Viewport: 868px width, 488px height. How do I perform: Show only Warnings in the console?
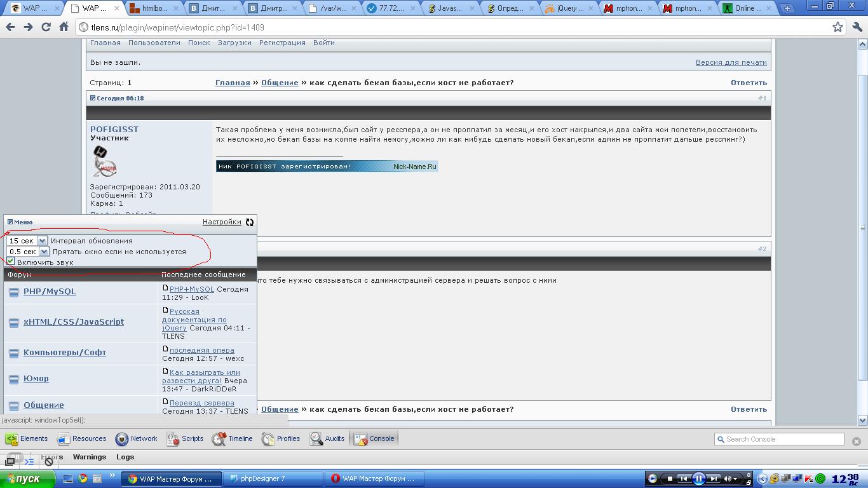tap(89, 457)
